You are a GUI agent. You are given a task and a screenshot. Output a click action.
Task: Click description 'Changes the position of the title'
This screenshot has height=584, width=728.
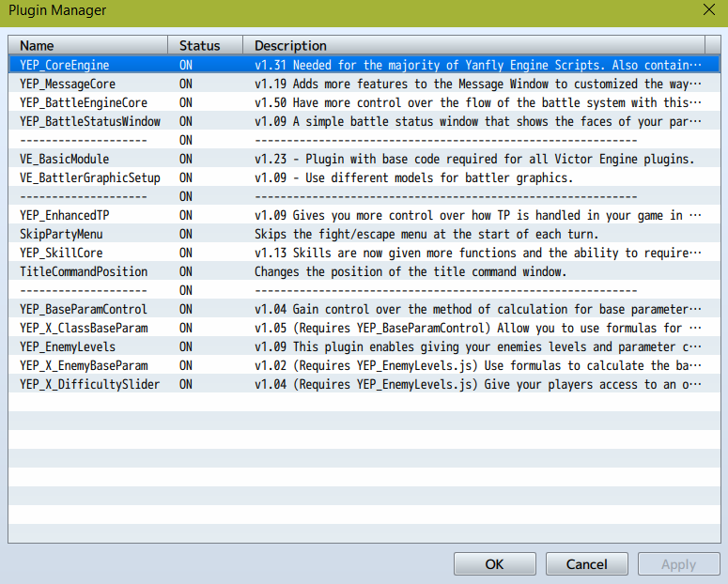pyautogui.click(x=410, y=272)
